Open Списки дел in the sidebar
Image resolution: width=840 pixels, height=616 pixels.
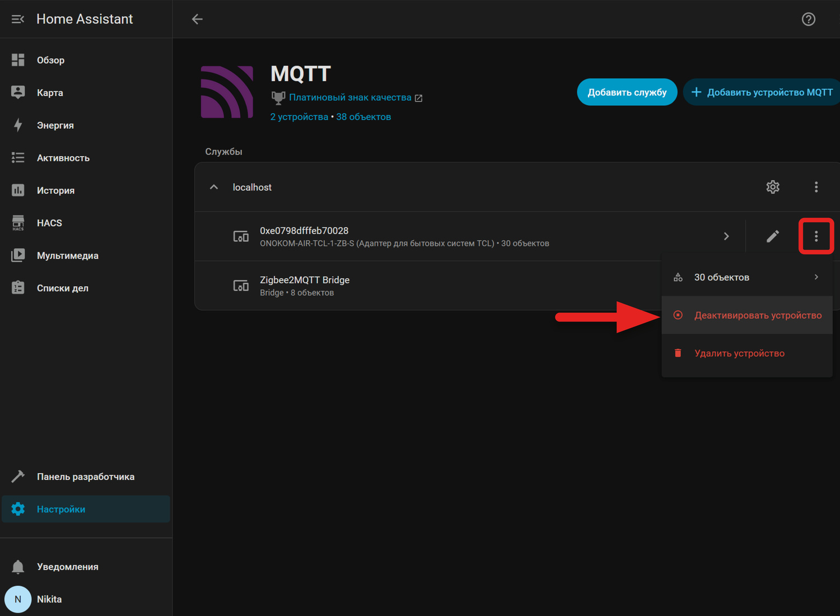(x=86, y=288)
